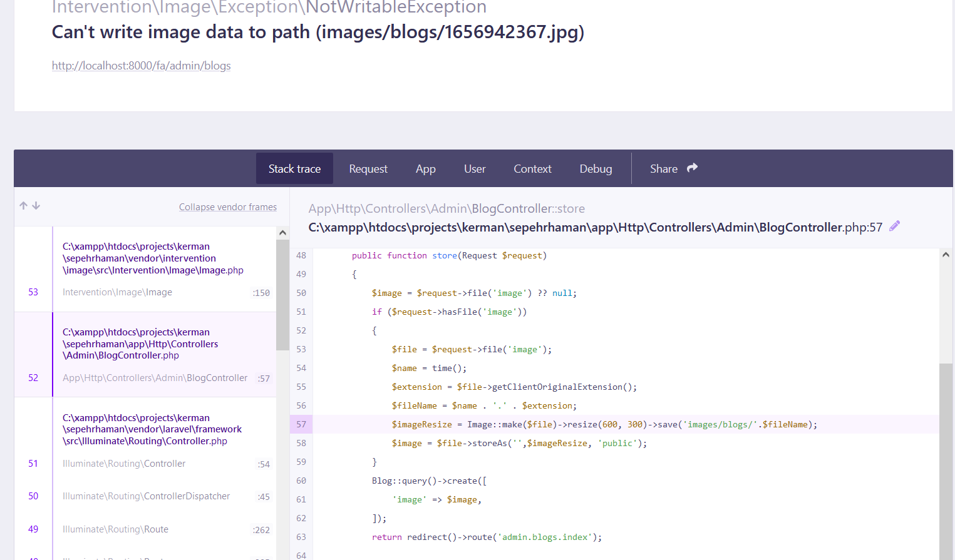Click the '$name = time();' code line
The image size is (955, 560).
pyautogui.click(x=429, y=368)
